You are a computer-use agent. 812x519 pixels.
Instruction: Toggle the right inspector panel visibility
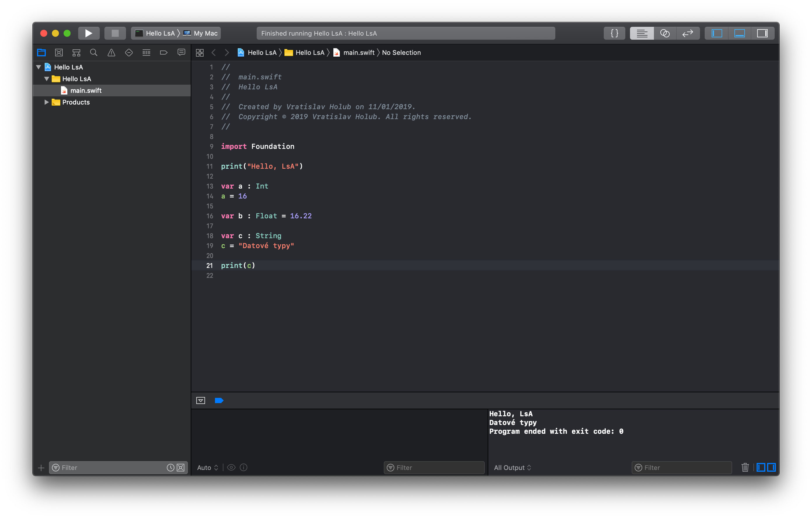pyautogui.click(x=762, y=33)
